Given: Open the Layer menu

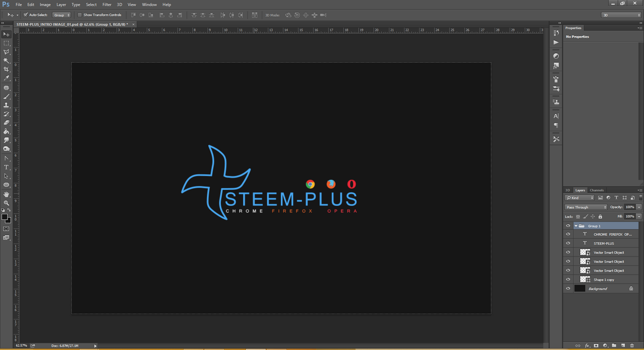Looking at the screenshot, I should pyautogui.click(x=61, y=5).
